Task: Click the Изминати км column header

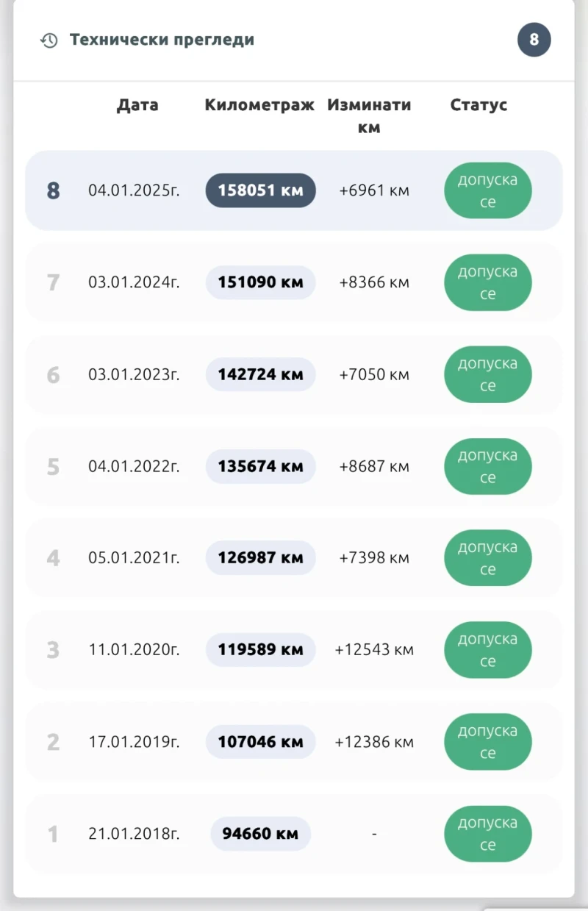Action: click(x=369, y=115)
